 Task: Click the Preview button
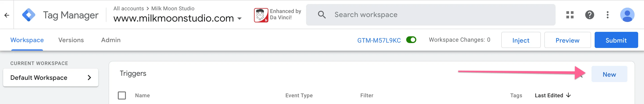pos(567,40)
